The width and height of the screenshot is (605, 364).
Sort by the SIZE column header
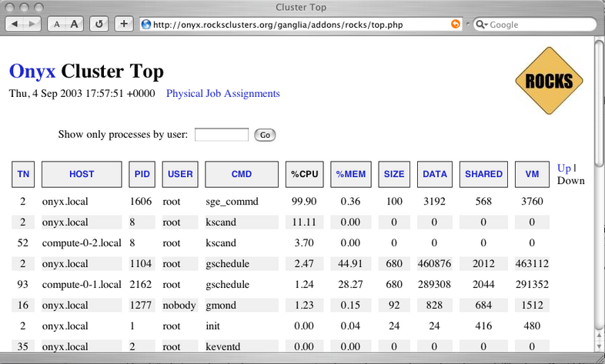tap(394, 174)
